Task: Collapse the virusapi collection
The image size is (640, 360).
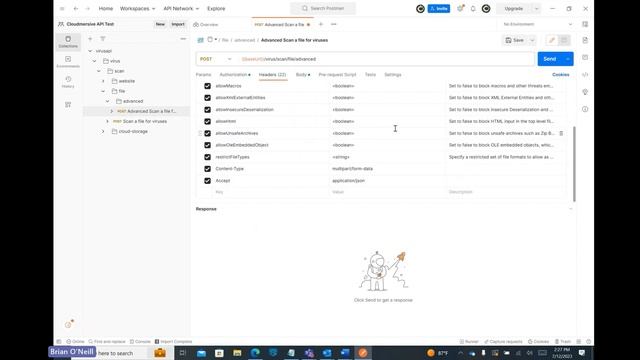Action: (x=90, y=51)
